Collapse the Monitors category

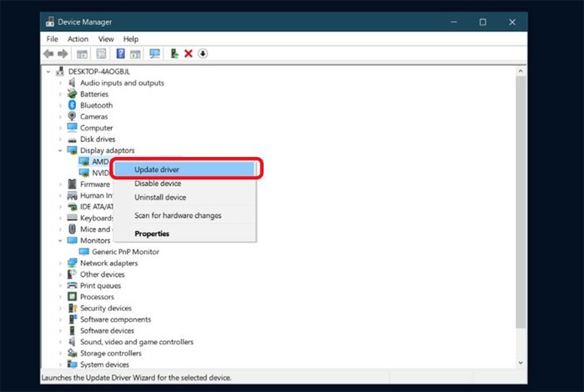click(x=60, y=240)
